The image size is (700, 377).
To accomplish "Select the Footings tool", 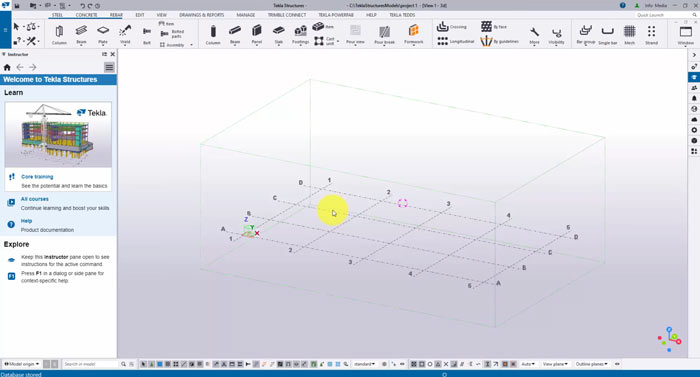I will pyautogui.click(x=300, y=34).
